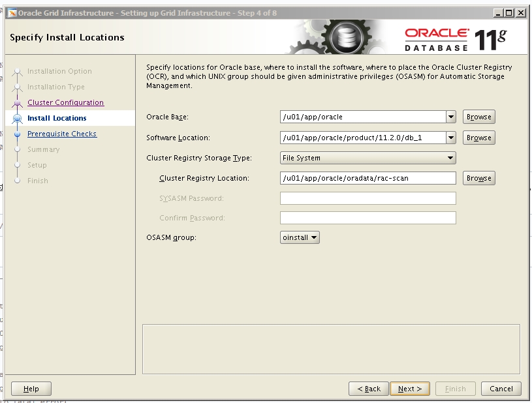Click the Prerequisite Checks step marker icon
This screenshot has height=403, width=532.
[18, 134]
